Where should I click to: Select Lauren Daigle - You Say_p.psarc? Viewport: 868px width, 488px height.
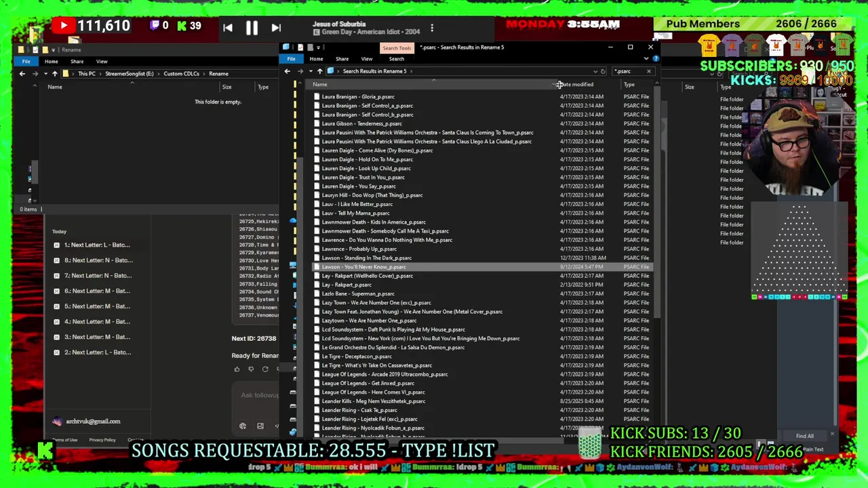359,186
